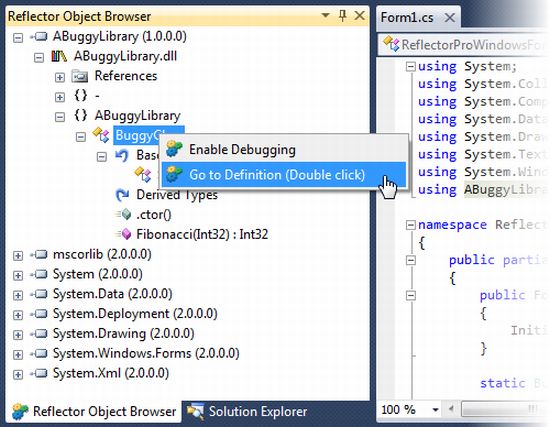The height and width of the screenshot is (427, 550).
Task: Choose Go to Definition (Double click)
Action: tap(283, 175)
